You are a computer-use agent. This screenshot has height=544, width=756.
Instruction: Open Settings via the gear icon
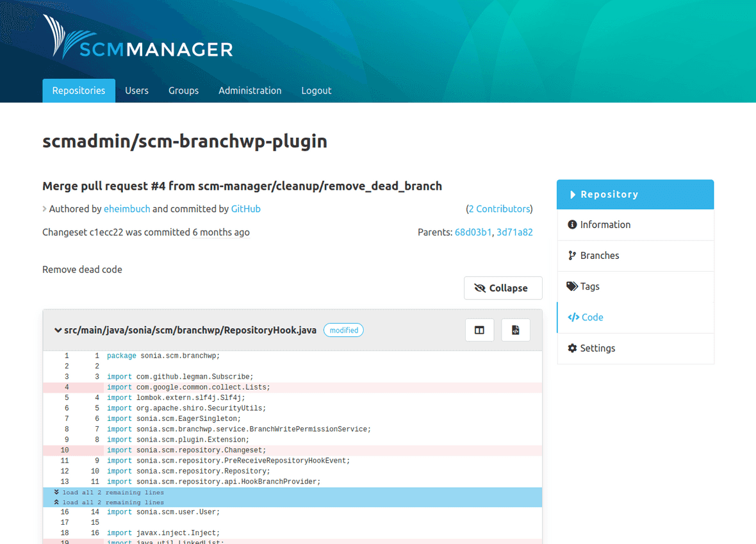[x=573, y=348]
